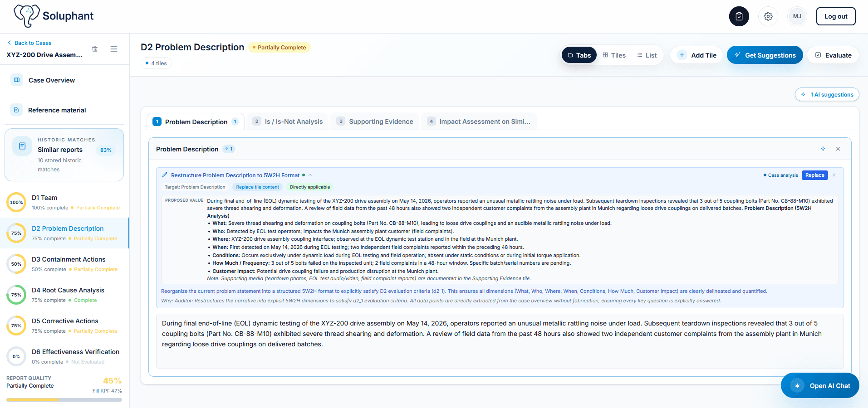Open settings gear icon
Image resolution: width=868 pixels, height=408 pixels.
(768, 16)
